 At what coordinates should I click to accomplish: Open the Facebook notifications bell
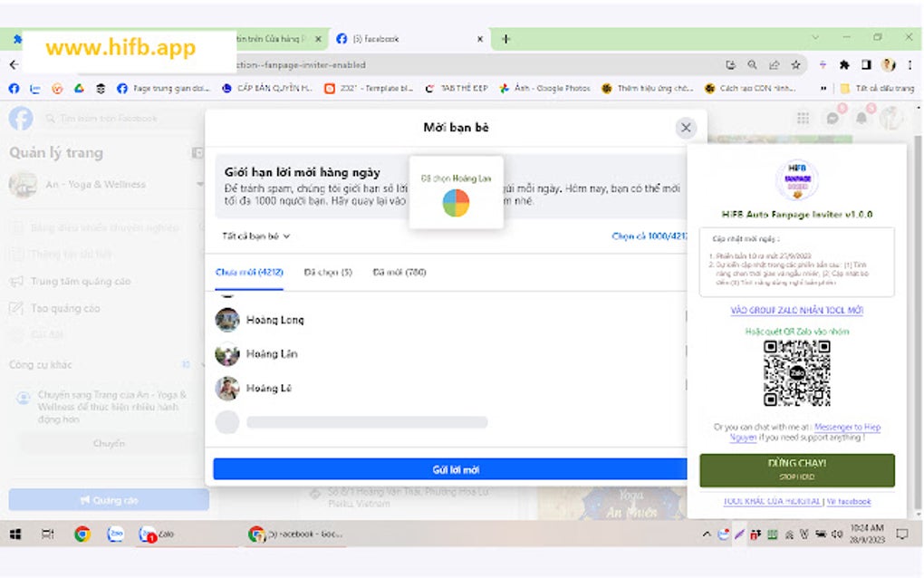point(861,118)
